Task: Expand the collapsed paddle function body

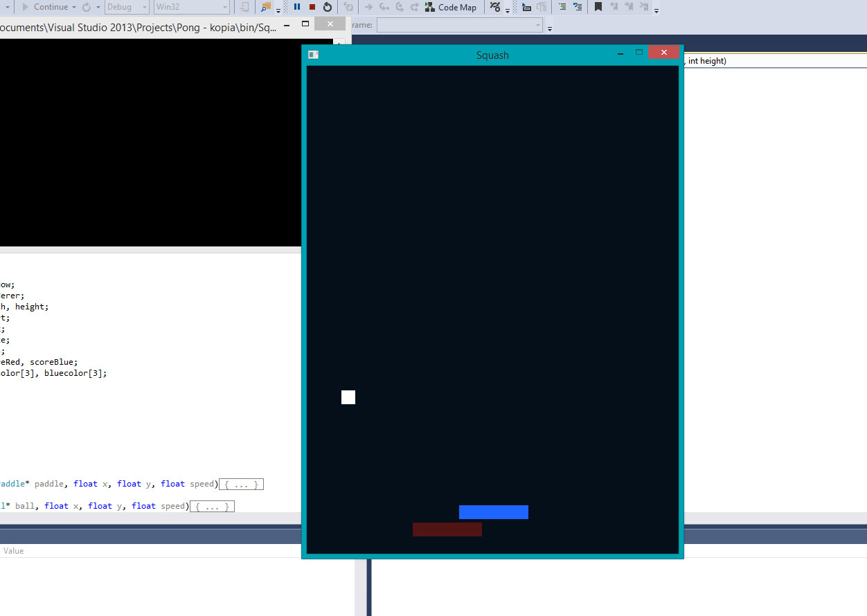Action: [241, 484]
